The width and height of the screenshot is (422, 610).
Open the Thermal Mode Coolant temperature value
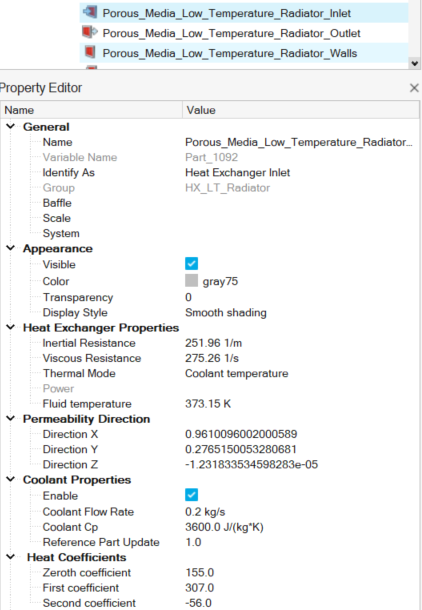pyautogui.click(x=236, y=373)
